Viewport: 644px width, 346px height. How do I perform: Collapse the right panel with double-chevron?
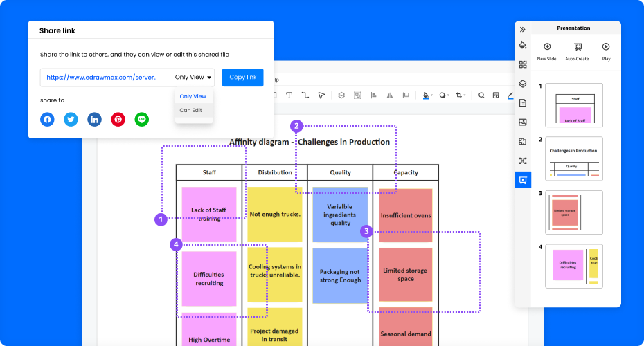(x=523, y=29)
